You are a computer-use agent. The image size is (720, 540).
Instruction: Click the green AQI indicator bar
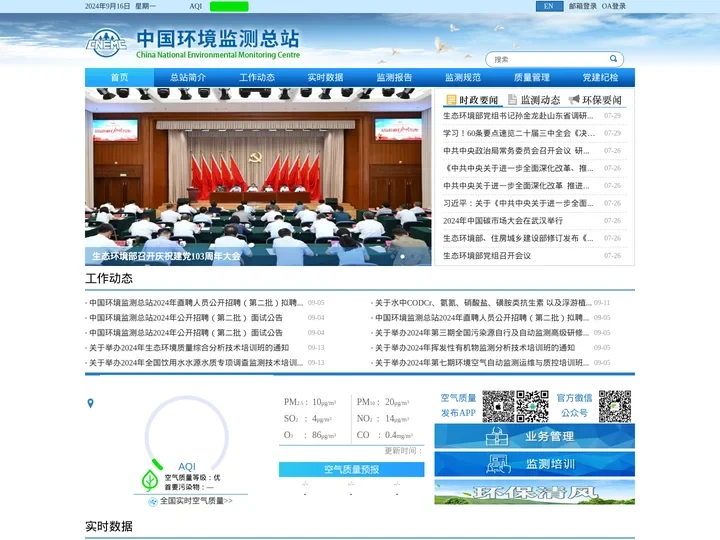click(229, 6)
